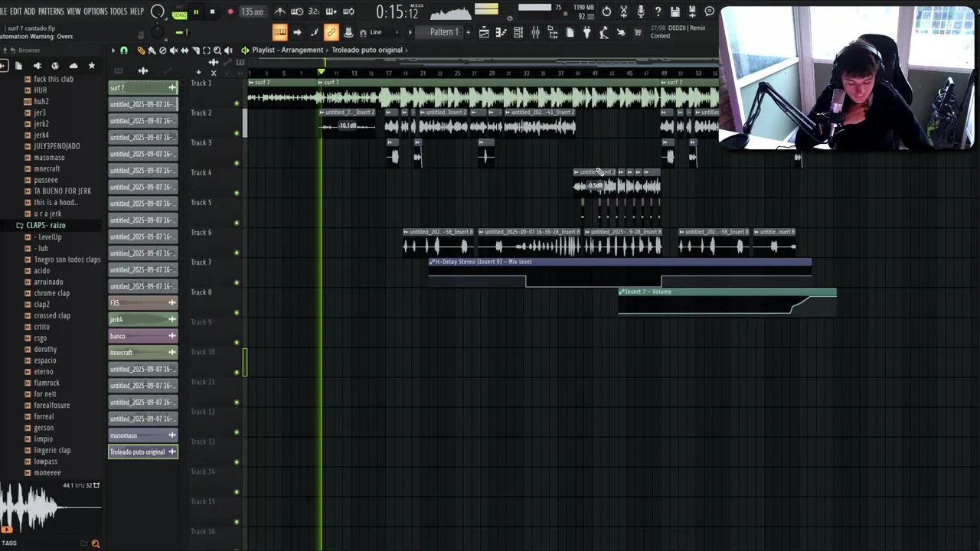Screen dimensions: 980x551
Task: Select the minecraft clip in picker
Action: (x=143, y=353)
